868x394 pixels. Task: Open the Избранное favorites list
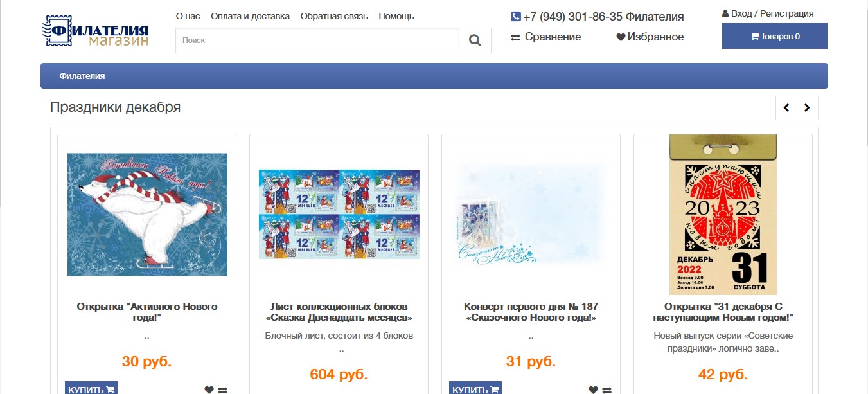pos(650,37)
